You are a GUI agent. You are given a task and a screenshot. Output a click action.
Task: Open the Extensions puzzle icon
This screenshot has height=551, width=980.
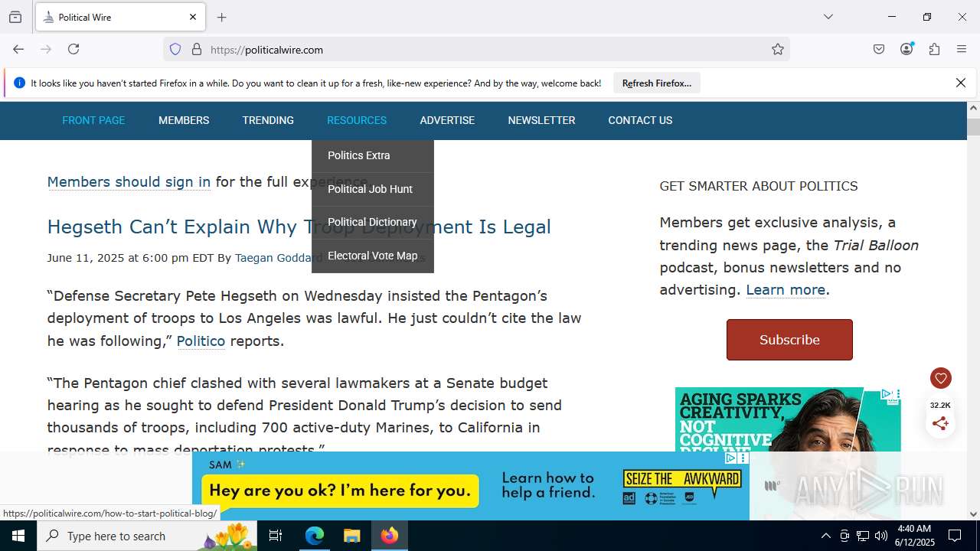[x=934, y=49]
